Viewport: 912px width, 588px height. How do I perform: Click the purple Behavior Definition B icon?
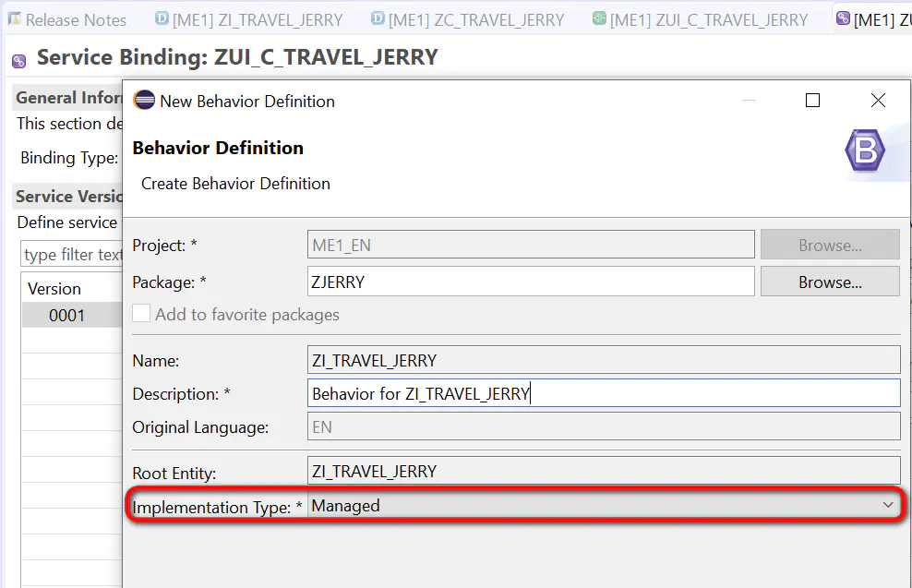865,150
